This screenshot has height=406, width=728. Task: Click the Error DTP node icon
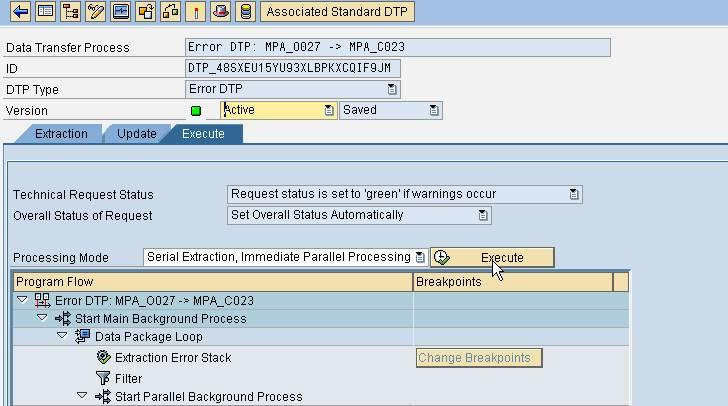point(42,301)
